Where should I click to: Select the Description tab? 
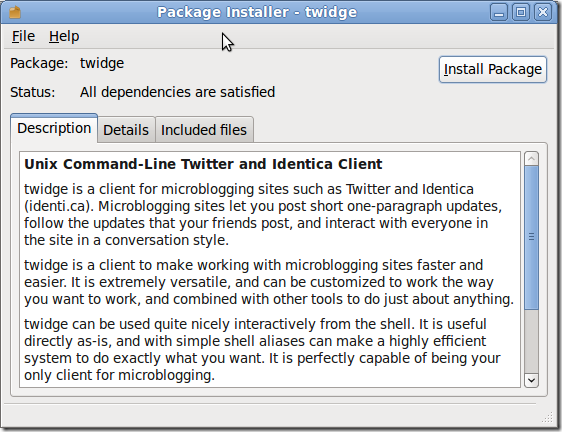pyautogui.click(x=54, y=128)
